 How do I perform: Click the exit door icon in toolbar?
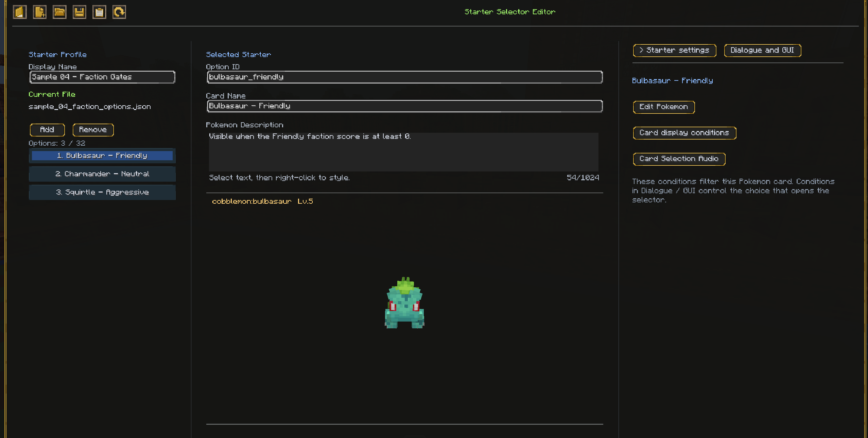pos(20,12)
